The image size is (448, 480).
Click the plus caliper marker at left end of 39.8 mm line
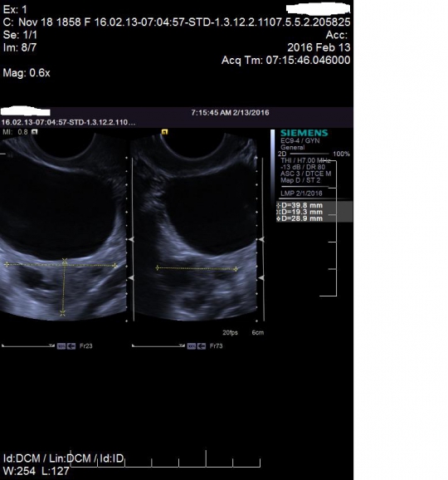(7, 264)
